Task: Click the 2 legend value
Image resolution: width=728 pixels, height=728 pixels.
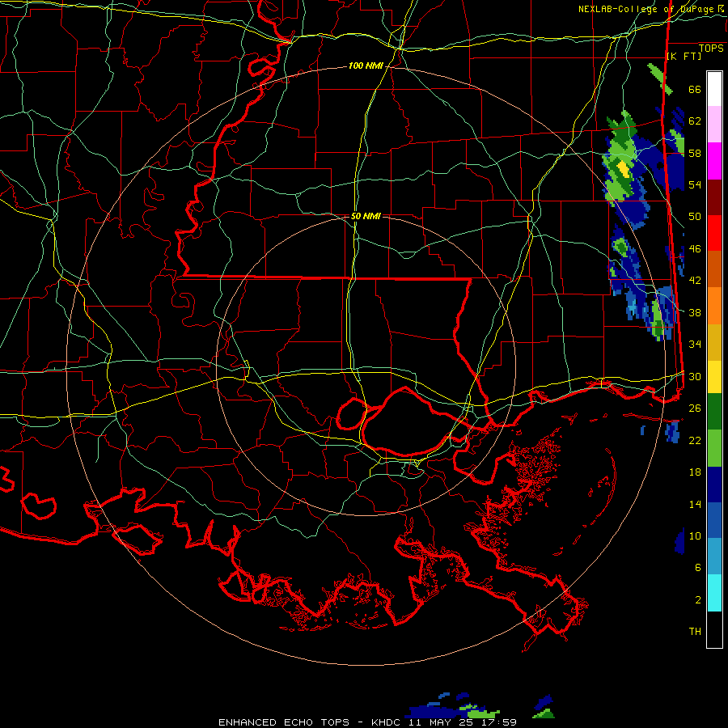Action: (x=698, y=600)
